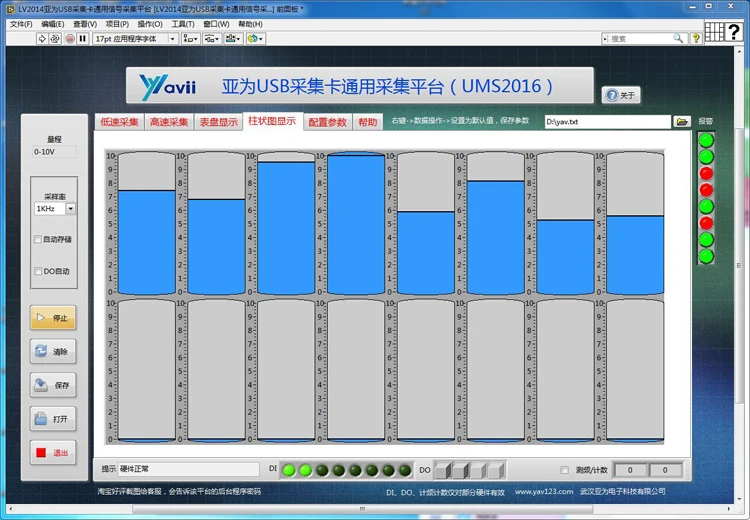Open the 工具(T) menu
Viewport: 750px width, 520px height.
click(x=183, y=24)
